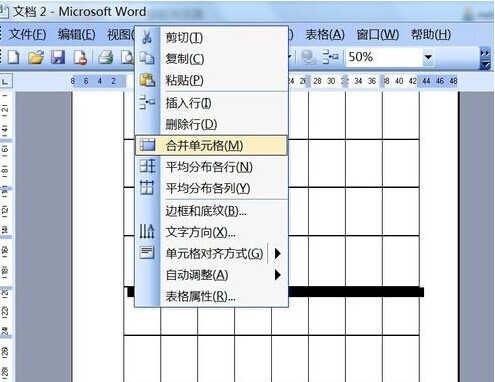Click the Insert Rows icon in context menu
The width and height of the screenshot is (495, 382).
click(x=147, y=102)
